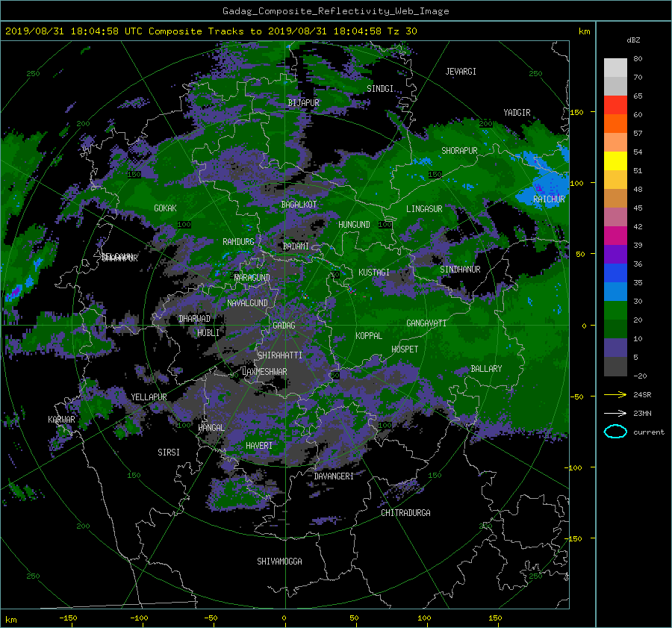Select the bright green 20–30 dBZ swatch
The height and width of the screenshot is (628, 672).
pyautogui.click(x=615, y=310)
